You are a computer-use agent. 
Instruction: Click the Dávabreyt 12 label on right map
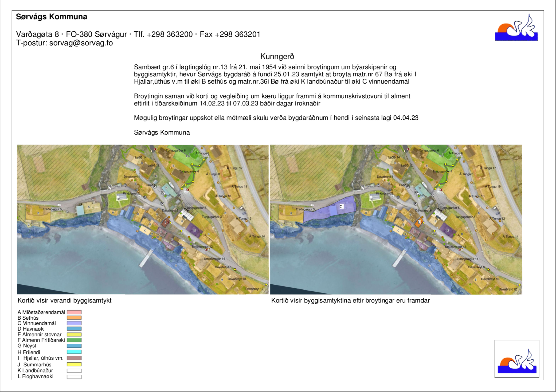(508, 289)
